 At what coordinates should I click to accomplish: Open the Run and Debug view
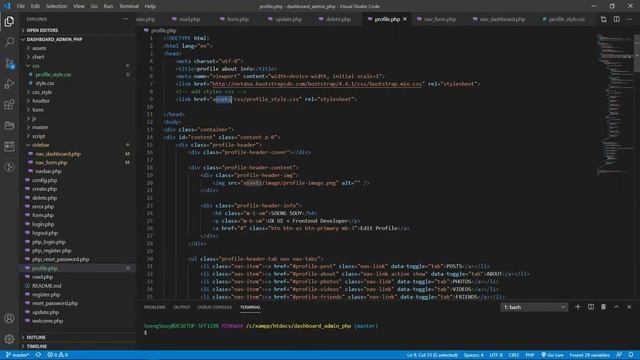pyautogui.click(x=9, y=84)
